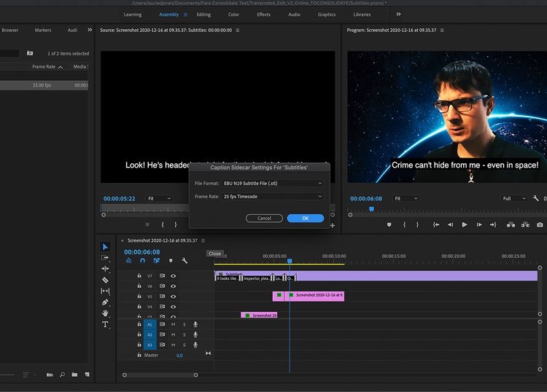Screen dimensions: 547x392
Task: Mark Out in the Program monitor
Action: pyautogui.click(x=417, y=224)
